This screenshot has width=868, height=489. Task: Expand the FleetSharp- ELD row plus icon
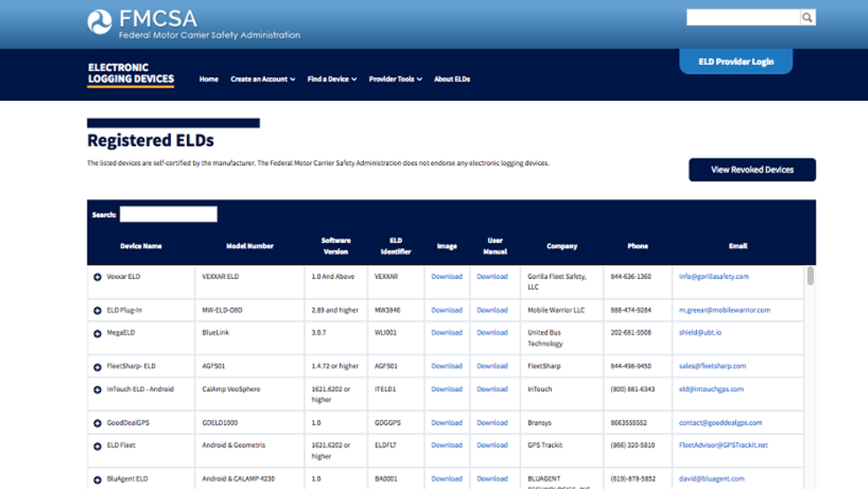coord(97,367)
